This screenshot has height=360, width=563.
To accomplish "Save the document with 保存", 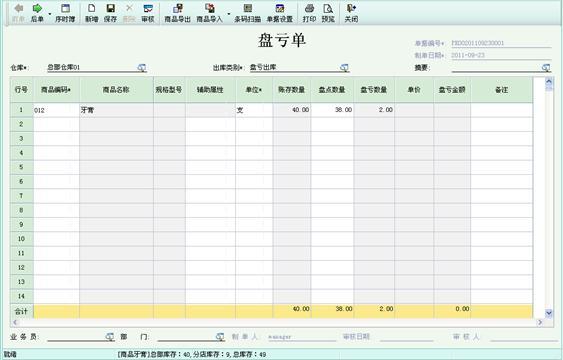I will [x=110, y=13].
